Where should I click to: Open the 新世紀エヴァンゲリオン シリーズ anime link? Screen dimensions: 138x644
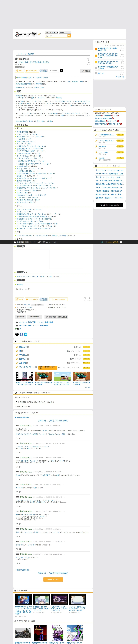(29, 178)
